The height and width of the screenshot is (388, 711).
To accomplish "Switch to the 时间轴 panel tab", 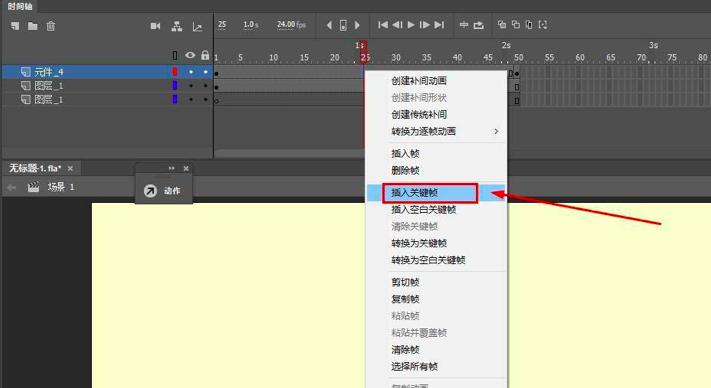I will (20, 6).
